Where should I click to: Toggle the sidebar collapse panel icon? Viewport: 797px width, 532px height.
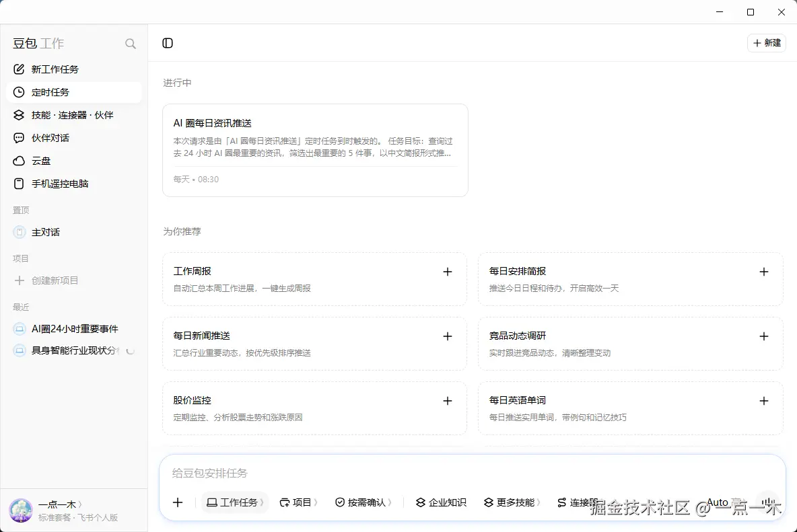click(x=168, y=43)
